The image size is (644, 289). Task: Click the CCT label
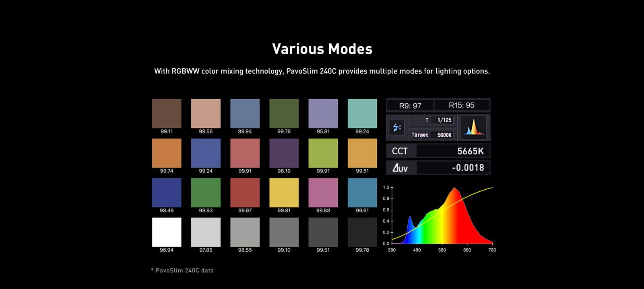click(x=400, y=151)
